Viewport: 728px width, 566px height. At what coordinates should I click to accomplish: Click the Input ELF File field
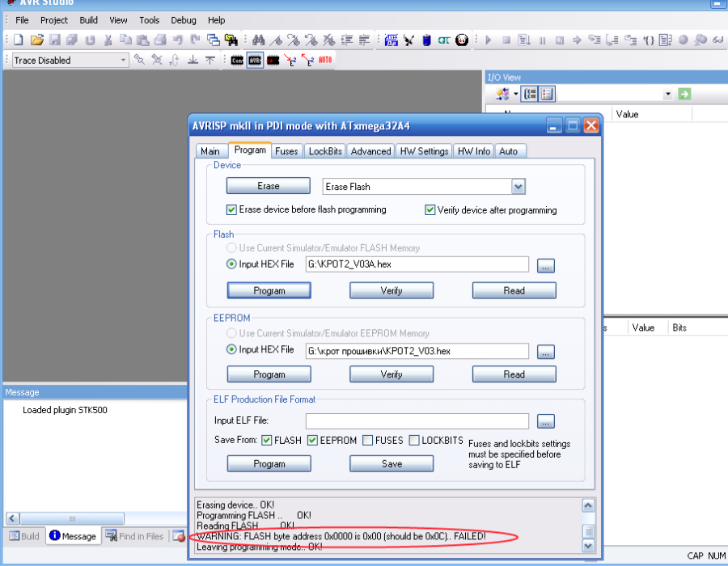point(417,420)
